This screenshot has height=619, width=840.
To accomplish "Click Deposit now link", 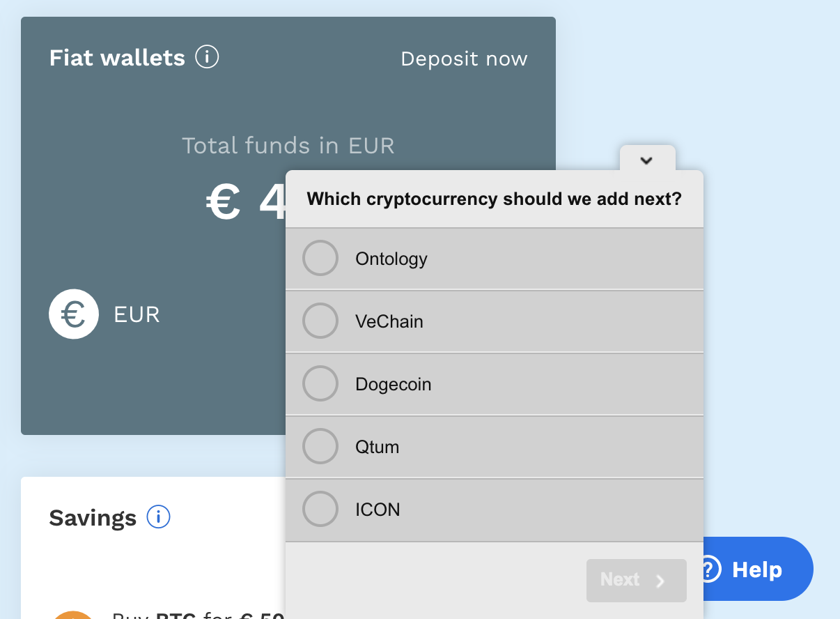I will click(x=464, y=59).
